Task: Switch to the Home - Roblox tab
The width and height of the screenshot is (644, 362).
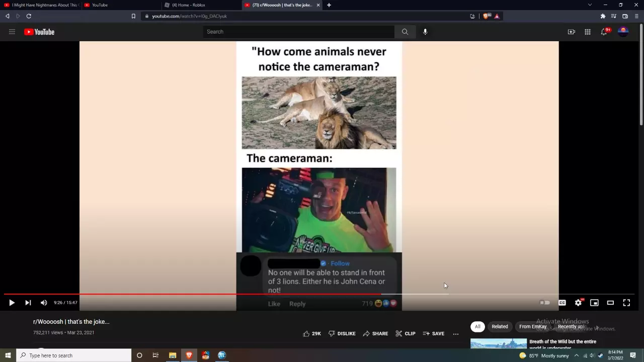Action: click(201, 5)
